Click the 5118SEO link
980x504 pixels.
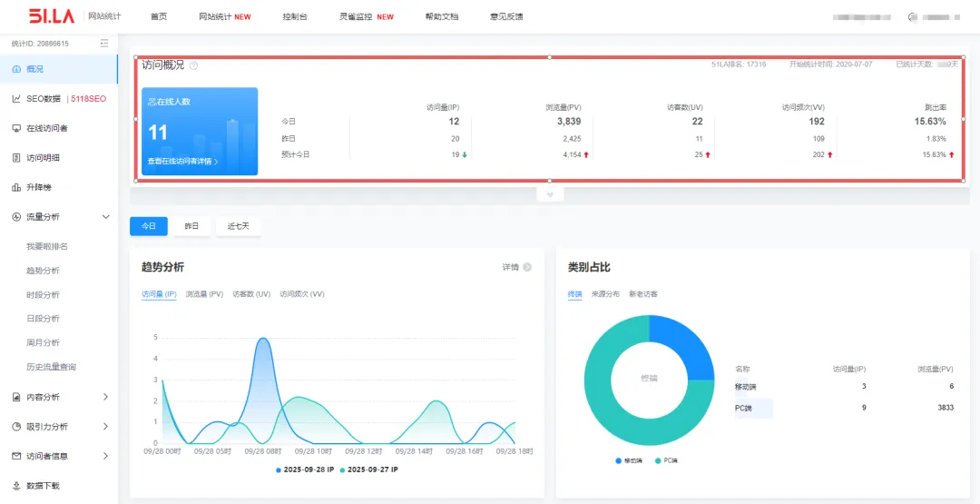(x=88, y=99)
